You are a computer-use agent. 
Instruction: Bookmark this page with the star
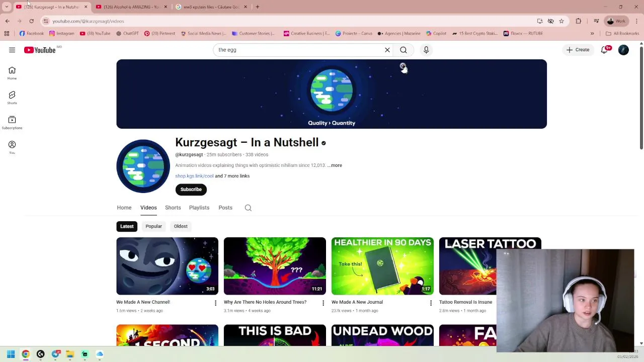pyautogui.click(x=561, y=21)
